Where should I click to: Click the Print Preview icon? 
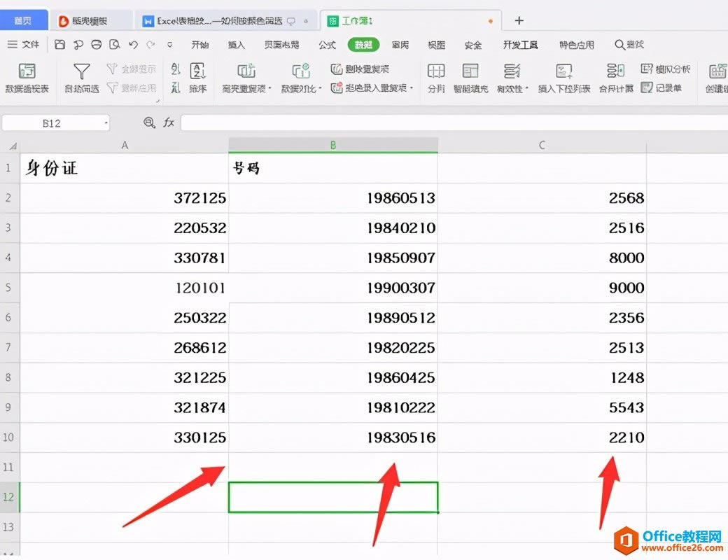tap(115, 45)
